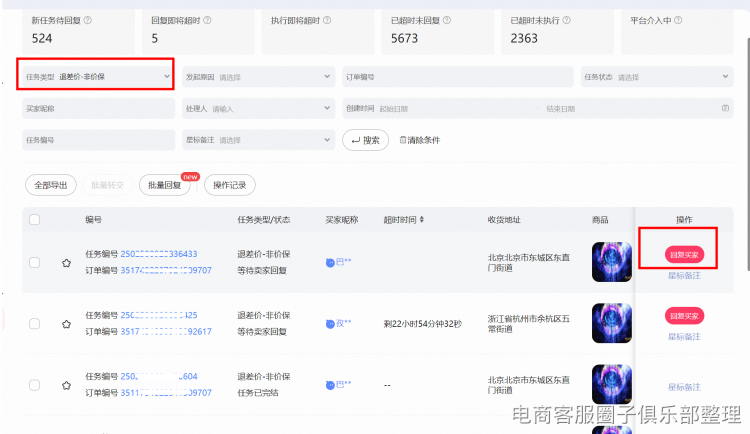Viewport: 750px width, 434px height.
Task: Click into the 任务编号 input field
Action: click(98, 140)
